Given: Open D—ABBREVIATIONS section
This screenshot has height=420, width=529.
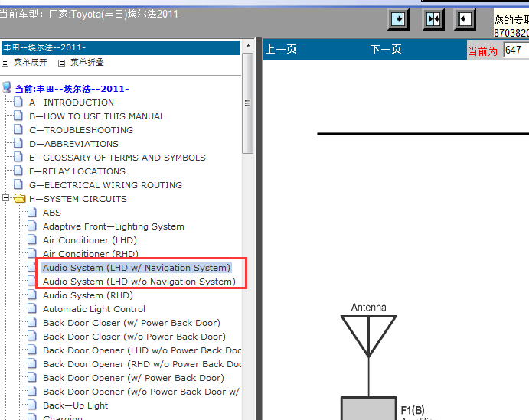Looking at the screenshot, I should [74, 144].
